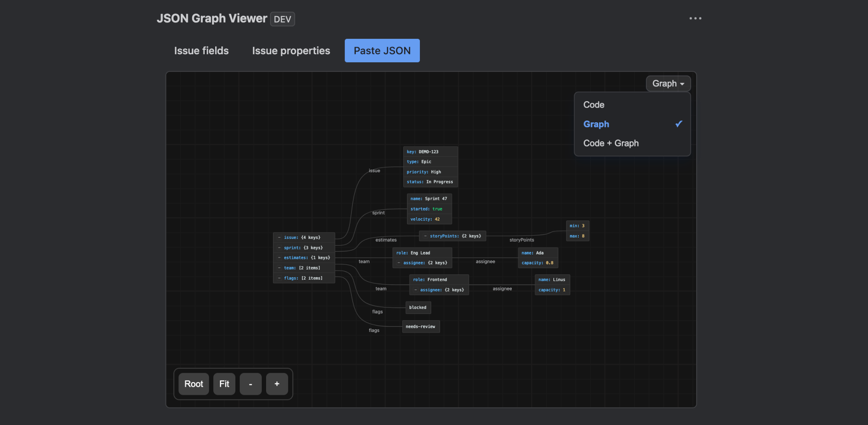This screenshot has height=425, width=868.
Task: Collapse the storyPoints node
Action: 426,236
